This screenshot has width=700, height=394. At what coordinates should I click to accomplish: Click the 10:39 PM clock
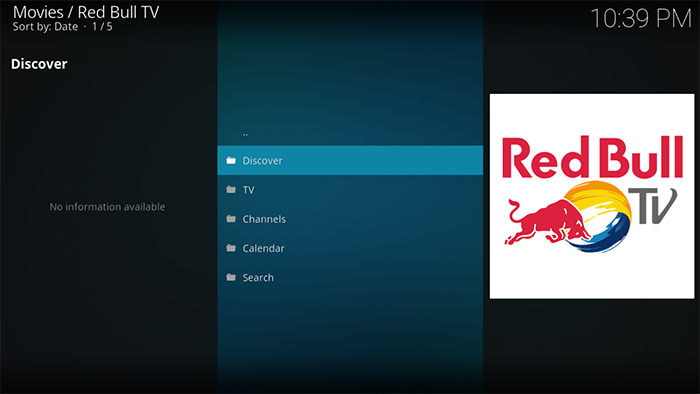pyautogui.click(x=641, y=19)
